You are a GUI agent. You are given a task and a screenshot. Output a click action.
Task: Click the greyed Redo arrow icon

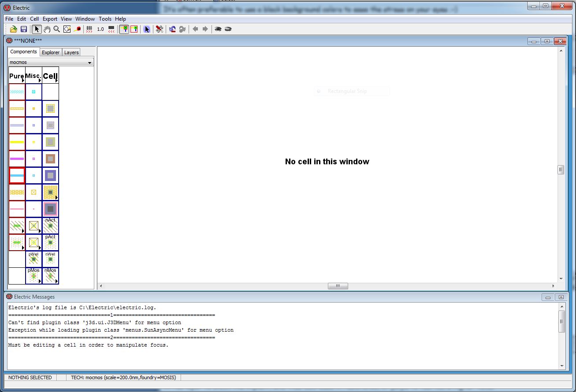[182, 29]
